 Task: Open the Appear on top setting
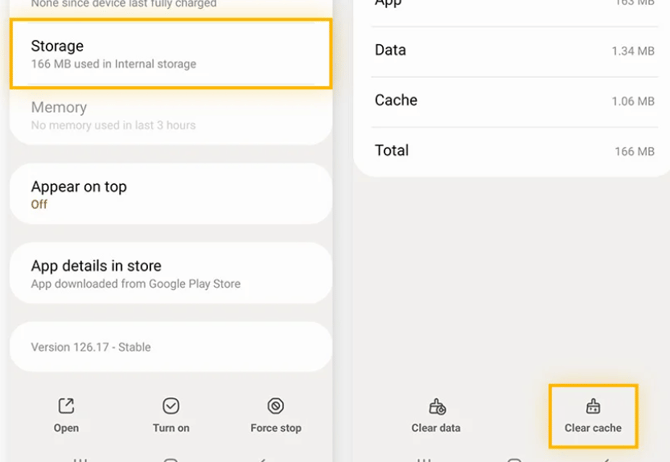[x=170, y=194]
